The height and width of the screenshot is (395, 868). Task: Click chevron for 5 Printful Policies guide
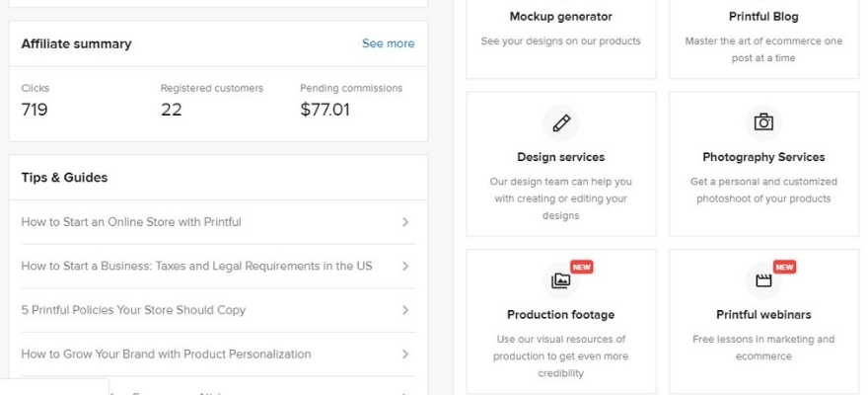coord(405,310)
